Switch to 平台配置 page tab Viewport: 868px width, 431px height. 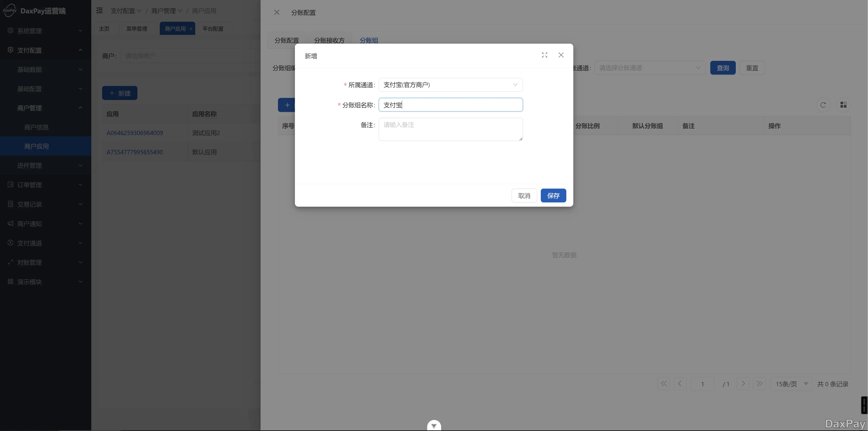click(x=213, y=29)
